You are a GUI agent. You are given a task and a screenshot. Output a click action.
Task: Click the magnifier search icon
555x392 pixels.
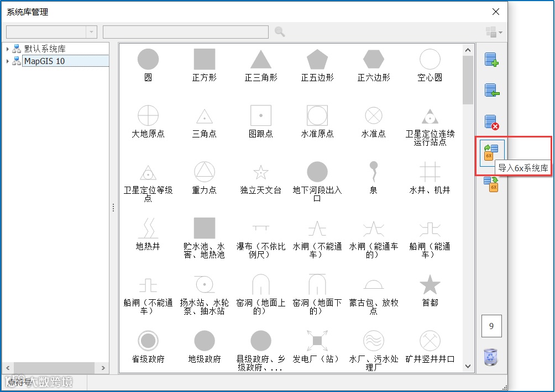280,32
